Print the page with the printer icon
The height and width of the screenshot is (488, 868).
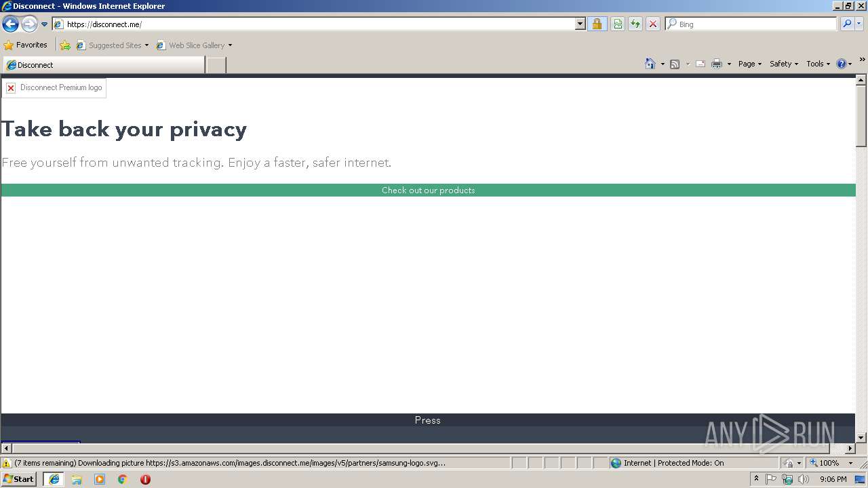tap(717, 64)
